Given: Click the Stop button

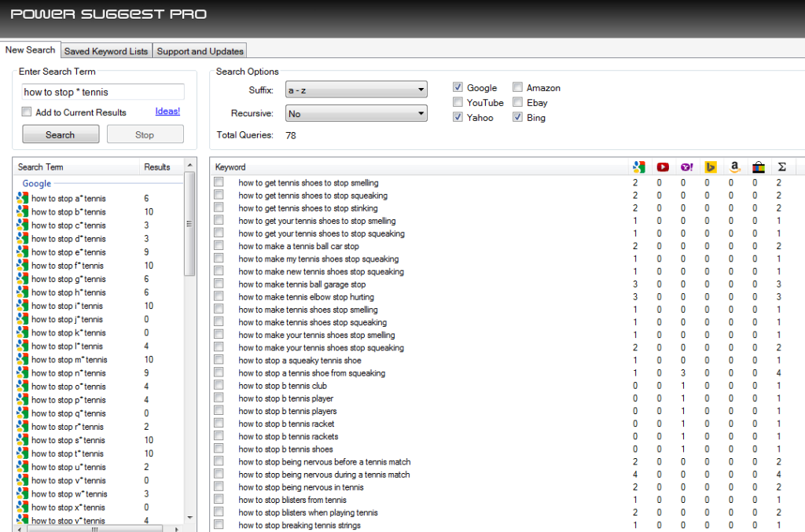Looking at the screenshot, I should tap(145, 134).
